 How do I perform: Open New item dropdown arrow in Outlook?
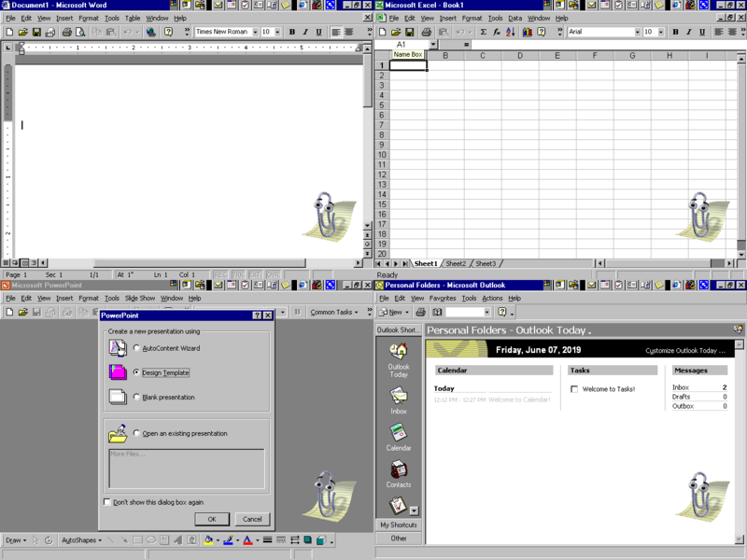click(407, 313)
